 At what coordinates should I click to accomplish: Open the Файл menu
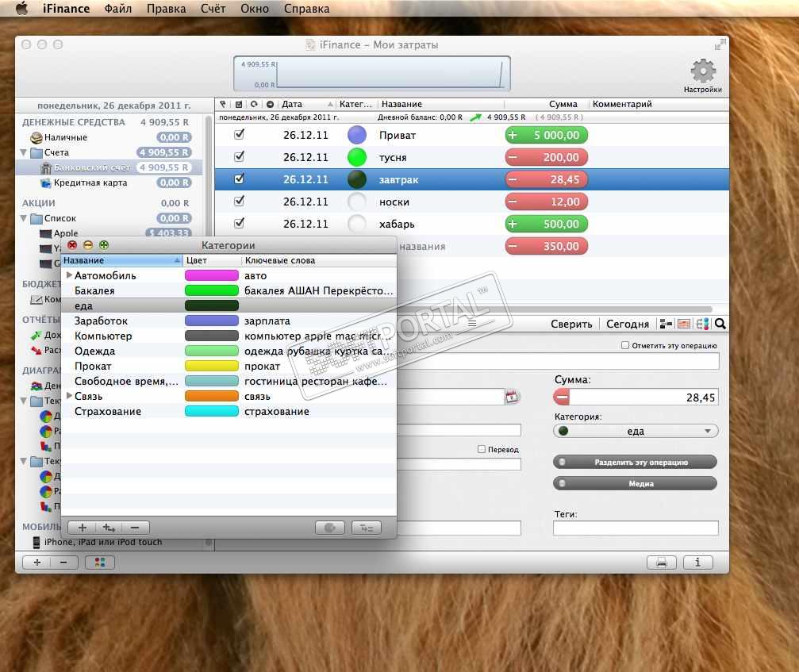(117, 9)
